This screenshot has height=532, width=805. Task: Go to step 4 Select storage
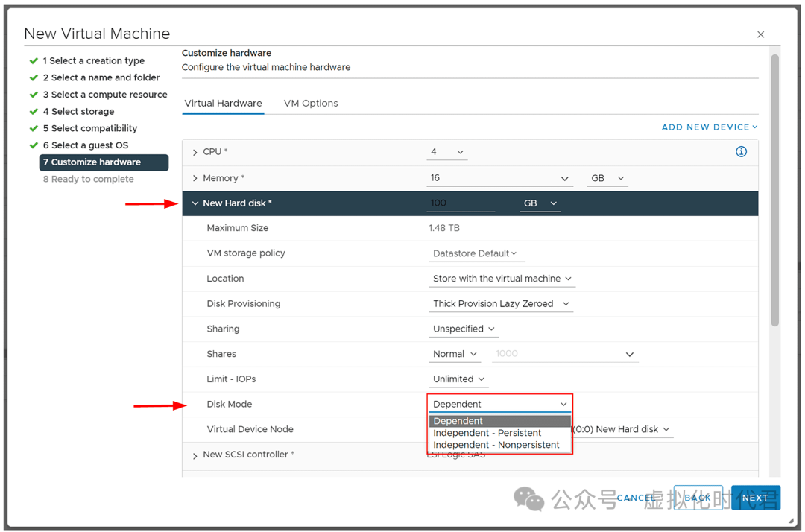[78, 112]
